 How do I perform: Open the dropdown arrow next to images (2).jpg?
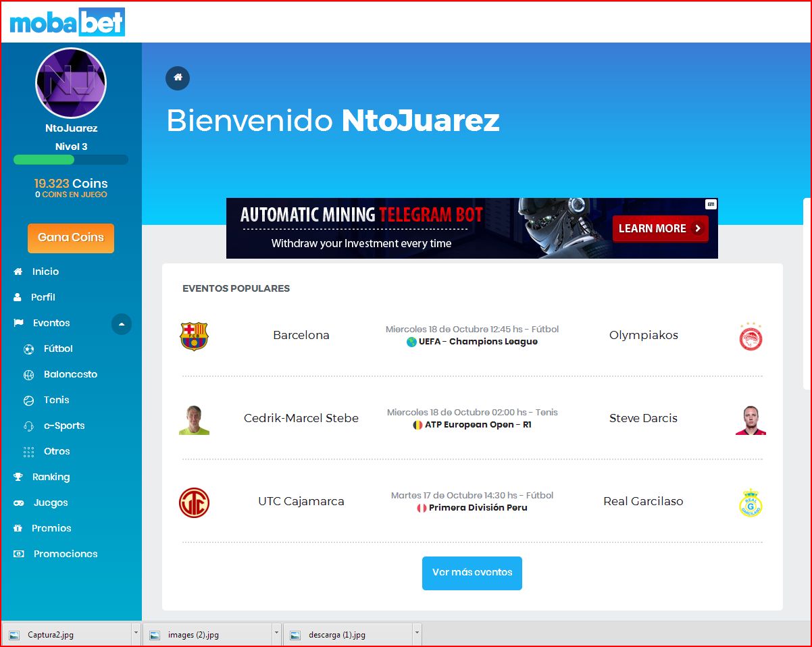point(276,633)
